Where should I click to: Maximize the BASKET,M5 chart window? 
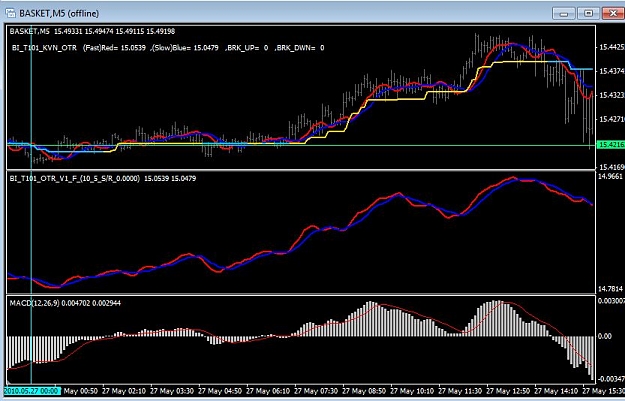[588, 14]
